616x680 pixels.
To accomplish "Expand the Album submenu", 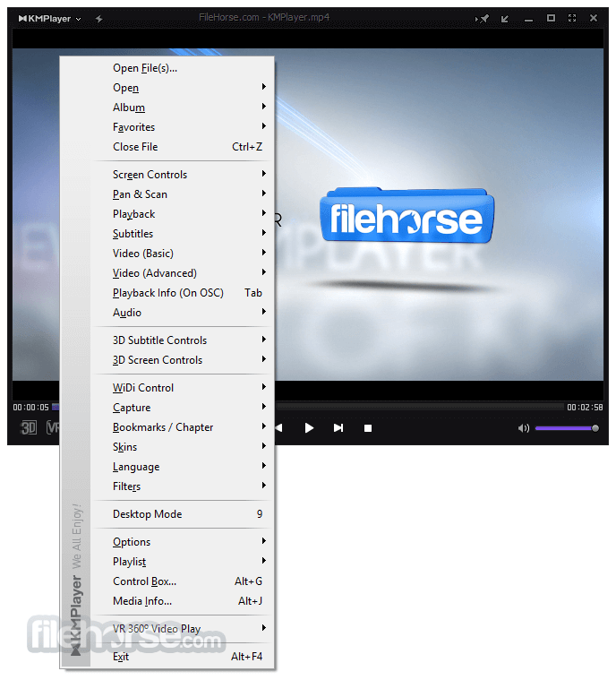I will [x=183, y=108].
